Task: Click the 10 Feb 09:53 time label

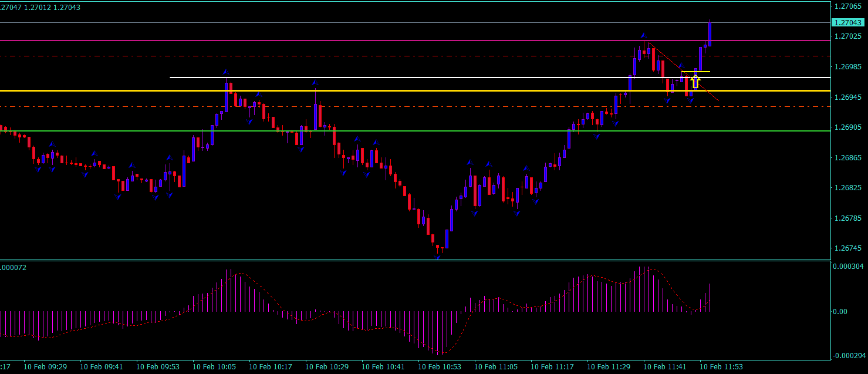Action: point(158,367)
